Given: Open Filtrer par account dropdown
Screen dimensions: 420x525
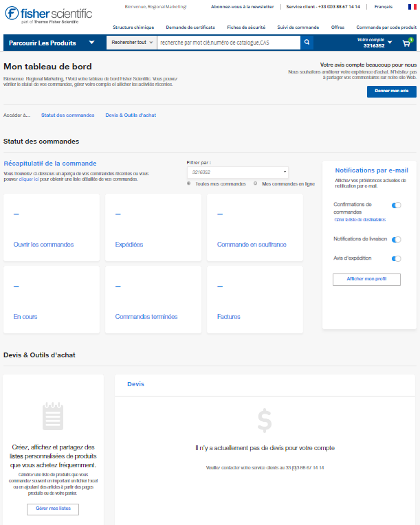Looking at the screenshot, I should [x=237, y=172].
